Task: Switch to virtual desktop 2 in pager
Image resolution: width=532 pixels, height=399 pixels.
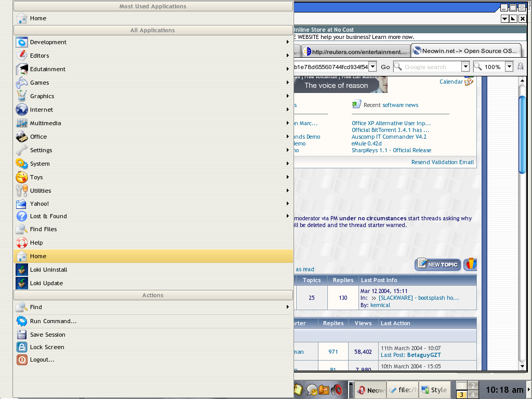Action: tap(473, 386)
